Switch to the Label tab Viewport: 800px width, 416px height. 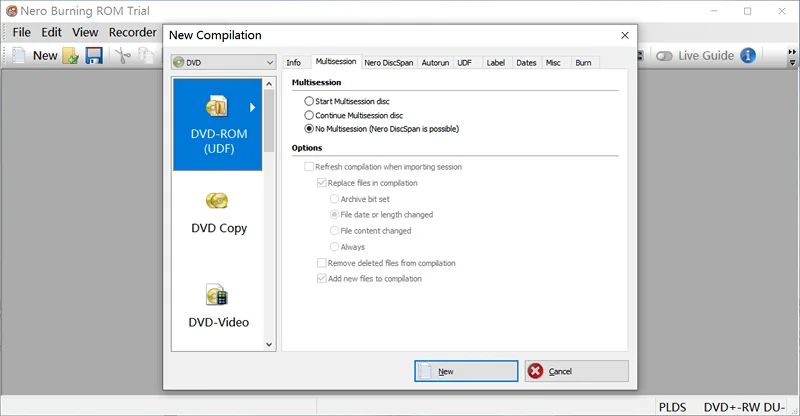point(495,63)
